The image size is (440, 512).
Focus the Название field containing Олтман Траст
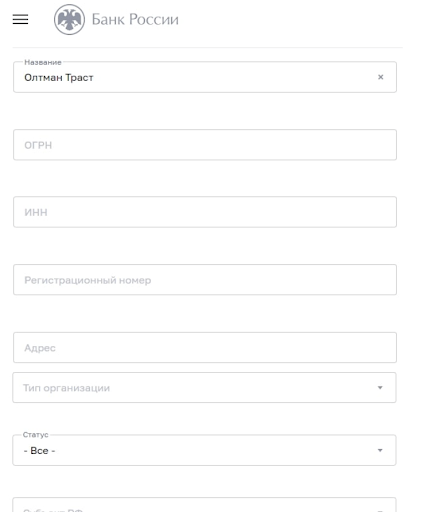click(205, 77)
